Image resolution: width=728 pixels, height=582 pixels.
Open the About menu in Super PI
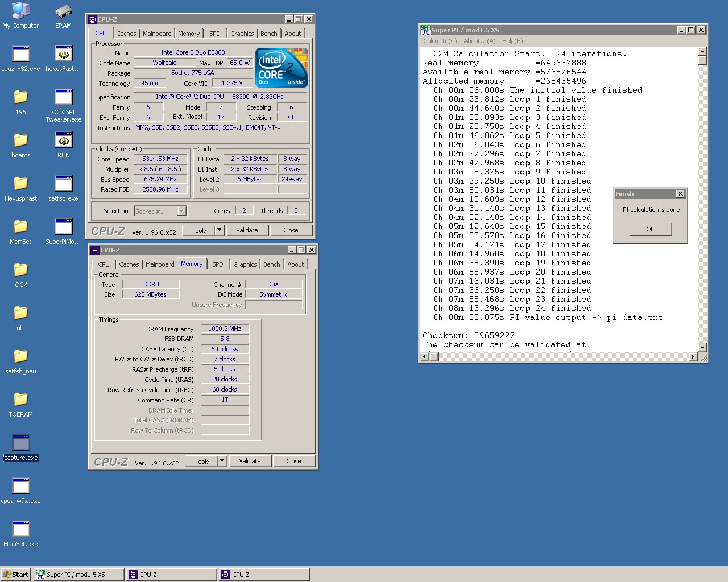pyautogui.click(x=479, y=41)
